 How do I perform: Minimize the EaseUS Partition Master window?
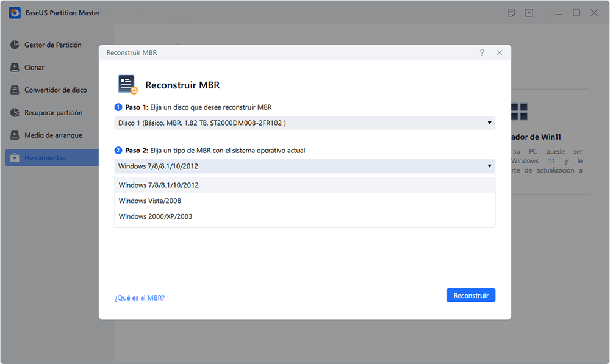tap(559, 13)
